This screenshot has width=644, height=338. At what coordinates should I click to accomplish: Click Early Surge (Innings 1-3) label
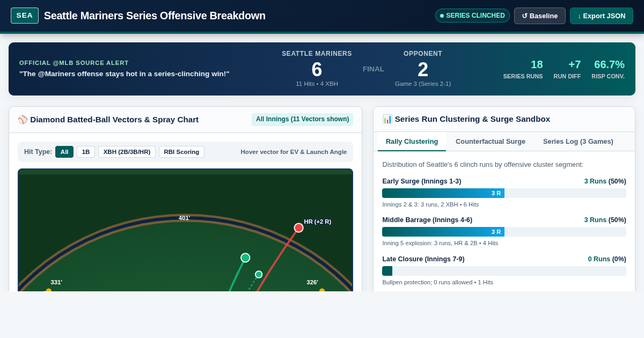[x=421, y=181]
